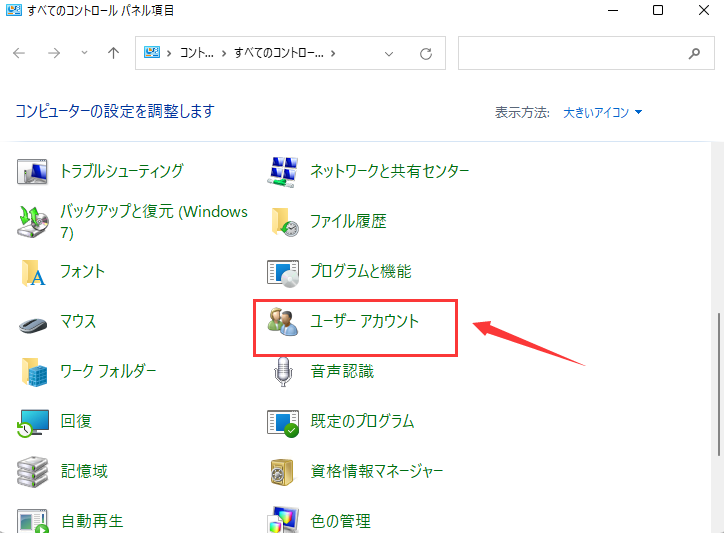Open the ユーザー アカウント icon
Screen dimensions: 724x533
pyautogui.click(x=283, y=321)
